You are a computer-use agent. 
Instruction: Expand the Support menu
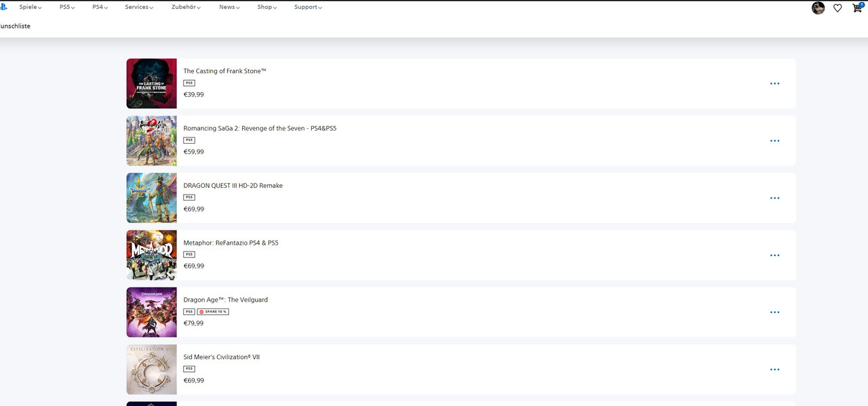308,7
